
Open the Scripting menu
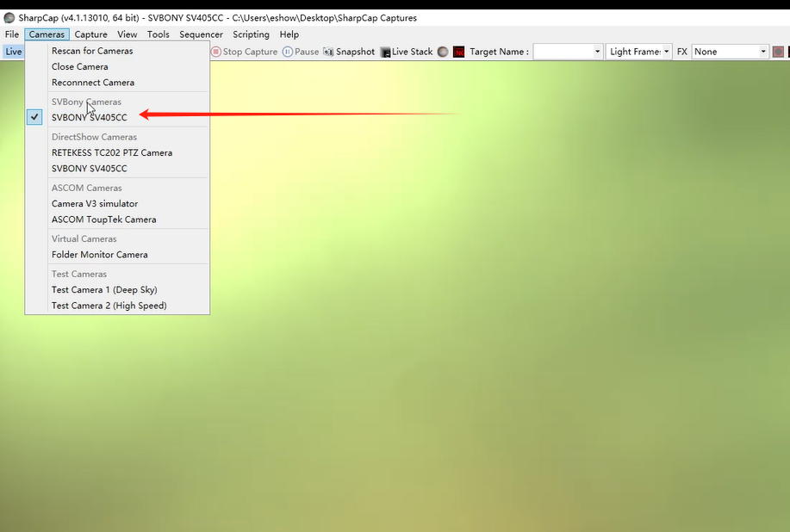(x=251, y=34)
